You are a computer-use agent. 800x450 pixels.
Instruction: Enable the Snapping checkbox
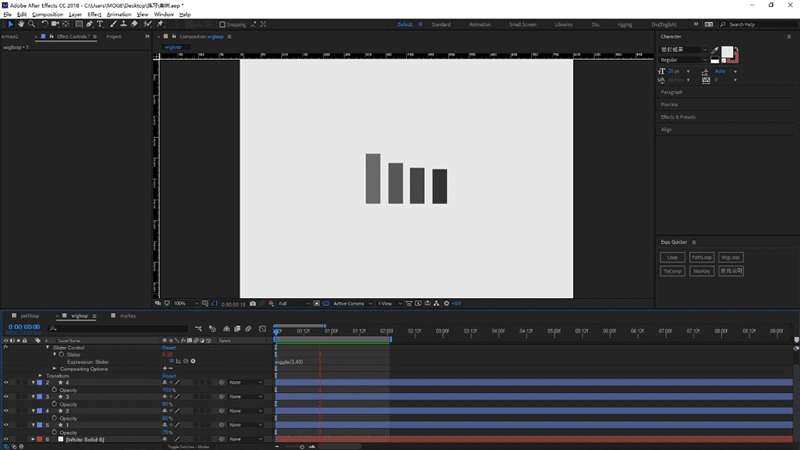tap(222, 24)
